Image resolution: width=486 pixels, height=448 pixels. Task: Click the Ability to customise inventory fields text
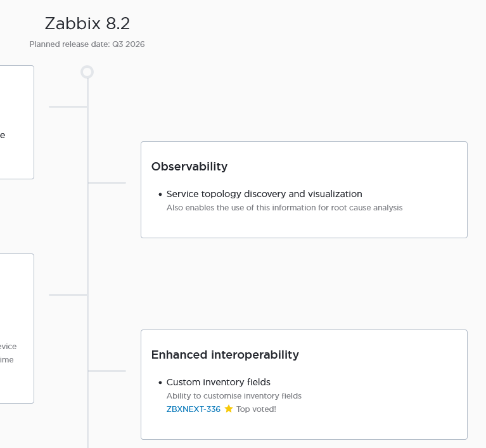(234, 396)
